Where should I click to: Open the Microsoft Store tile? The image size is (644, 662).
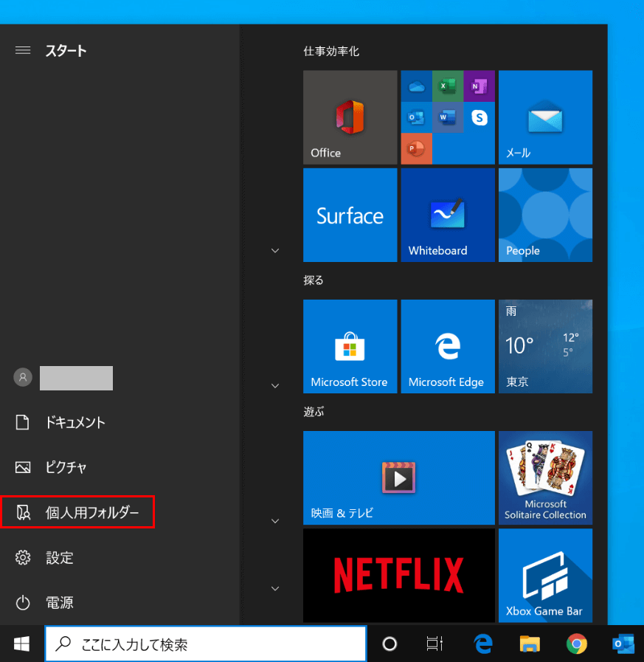pyautogui.click(x=350, y=347)
